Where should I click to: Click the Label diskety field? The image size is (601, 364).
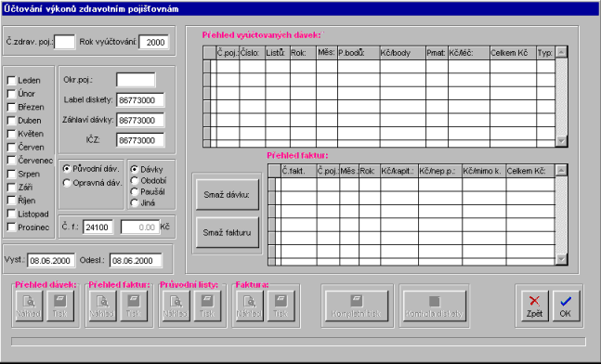pyautogui.click(x=140, y=100)
